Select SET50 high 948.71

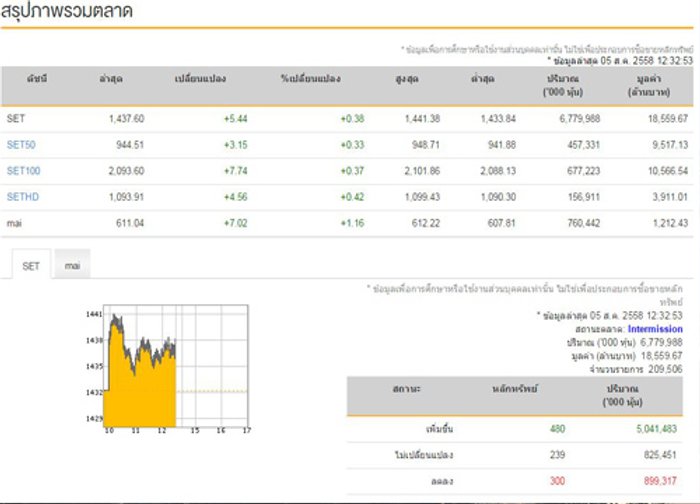click(x=425, y=145)
